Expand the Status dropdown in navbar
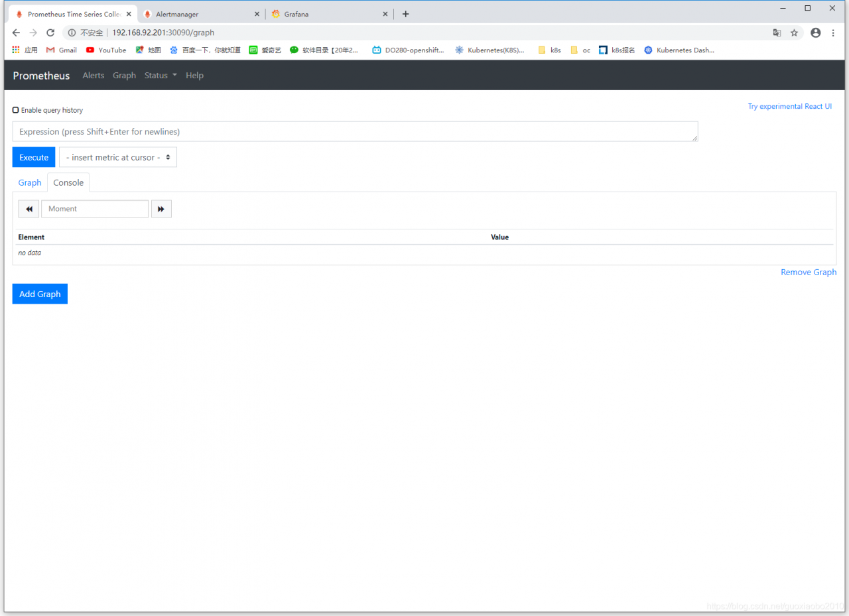The image size is (849, 616). [161, 76]
